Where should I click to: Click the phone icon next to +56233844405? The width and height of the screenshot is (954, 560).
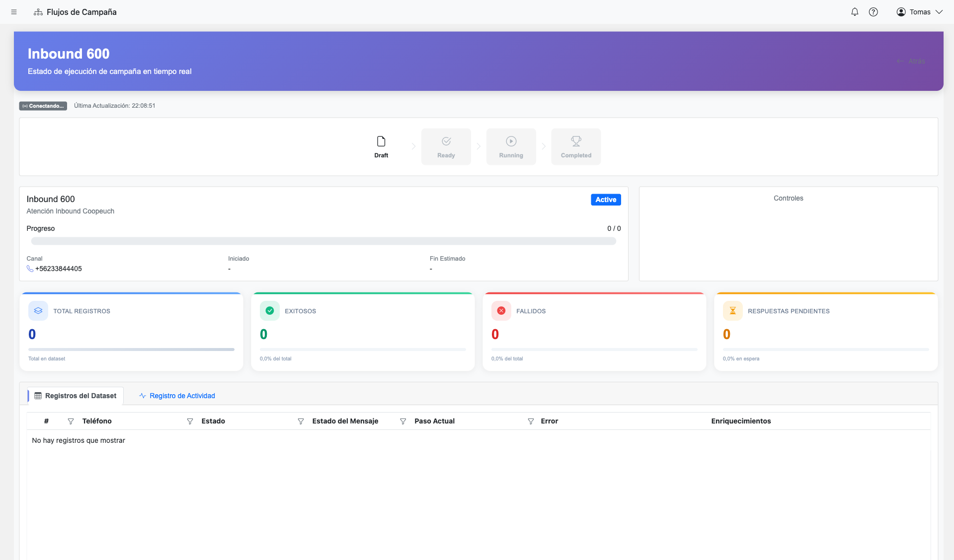[30, 269]
